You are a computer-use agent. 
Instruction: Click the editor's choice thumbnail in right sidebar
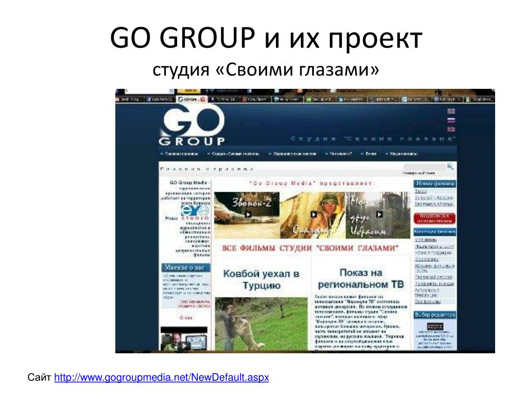pos(435,326)
